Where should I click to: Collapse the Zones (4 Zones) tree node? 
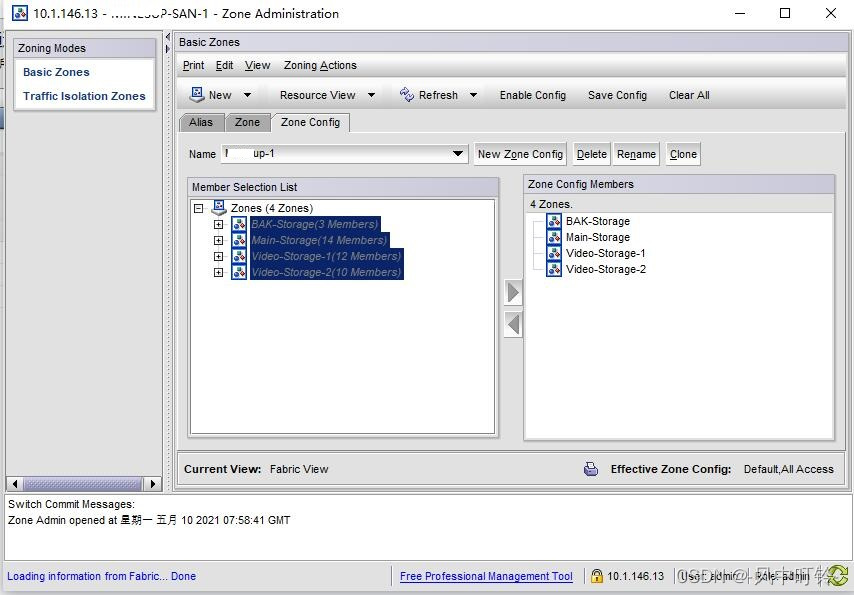click(199, 208)
